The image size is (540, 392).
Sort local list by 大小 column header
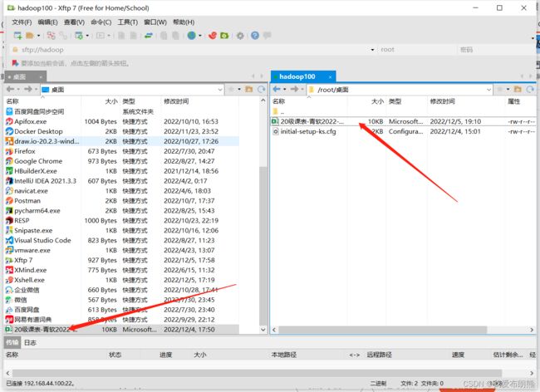101,101
